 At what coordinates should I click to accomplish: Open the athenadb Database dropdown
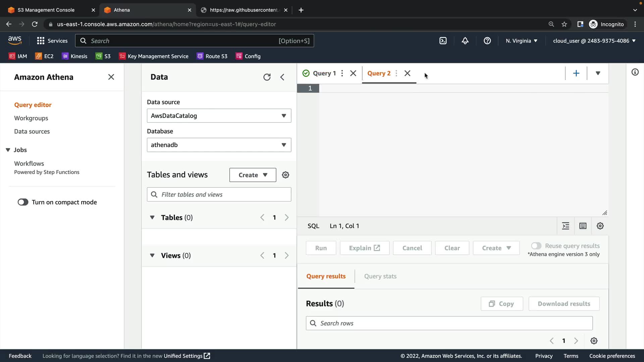click(x=219, y=145)
